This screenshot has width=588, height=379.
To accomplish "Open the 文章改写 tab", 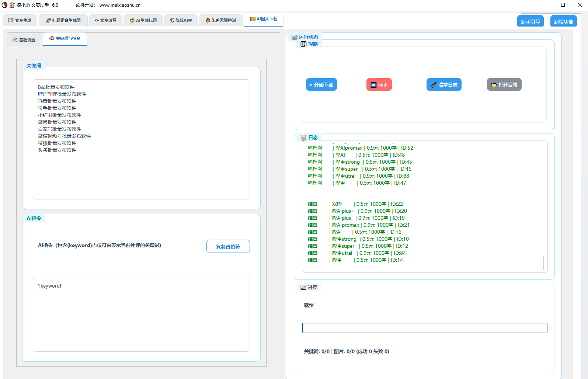I will point(105,20).
